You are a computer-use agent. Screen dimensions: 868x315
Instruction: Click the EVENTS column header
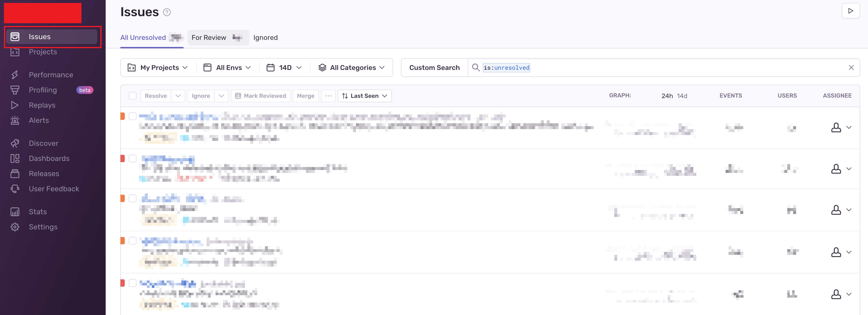[x=731, y=96]
